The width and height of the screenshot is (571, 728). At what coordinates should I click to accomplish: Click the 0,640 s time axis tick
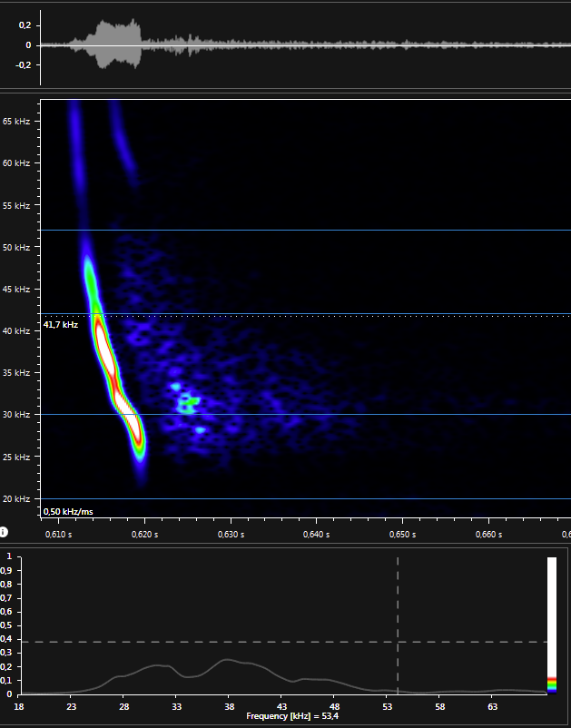click(316, 534)
